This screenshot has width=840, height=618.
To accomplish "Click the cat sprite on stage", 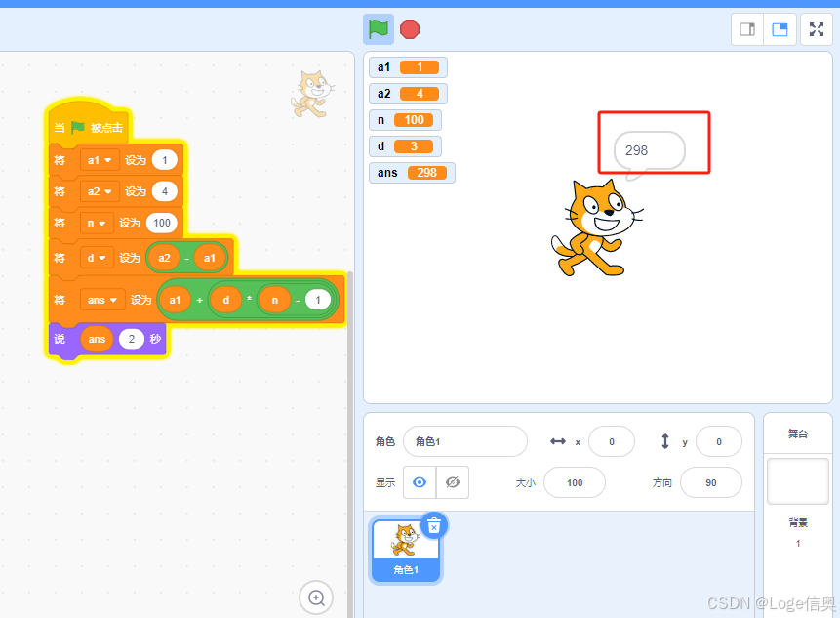I will 596,228.
